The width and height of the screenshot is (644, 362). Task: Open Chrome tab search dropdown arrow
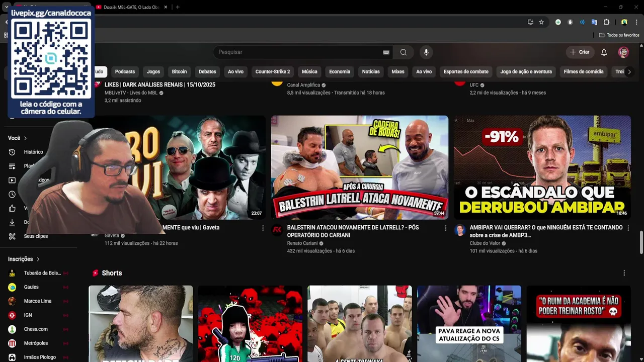coord(6,7)
